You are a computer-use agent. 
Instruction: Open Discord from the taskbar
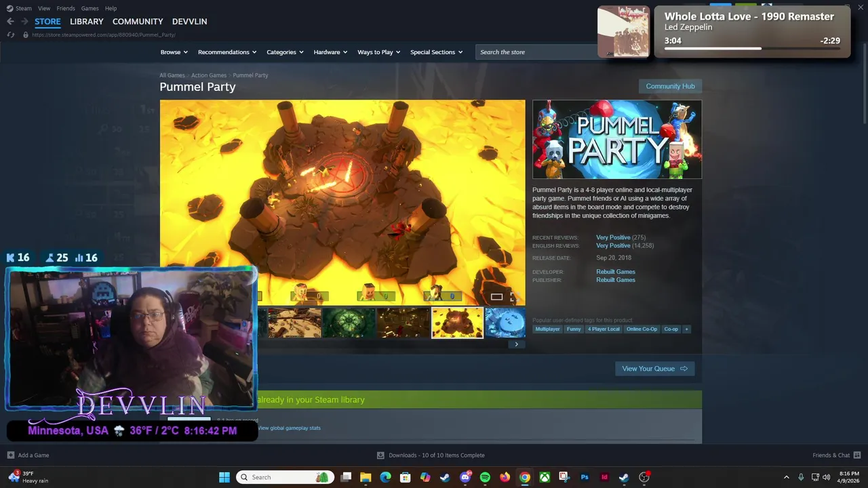tap(465, 477)
